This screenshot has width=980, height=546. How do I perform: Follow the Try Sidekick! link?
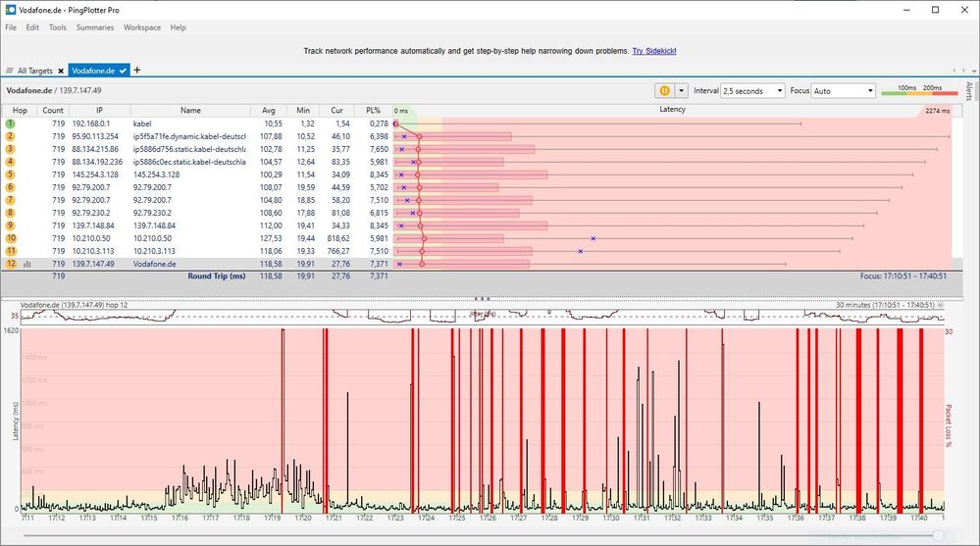pyautogui.click(x=654, y=51)
